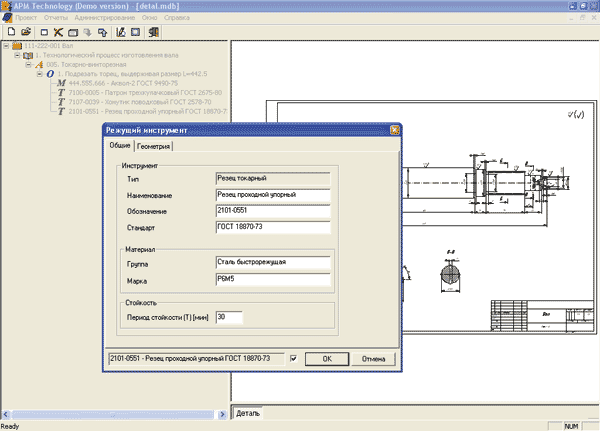The height and width of the screenshot is (431, 600).
Task: Click the A icon of operation 005
Action: point(39,65)
